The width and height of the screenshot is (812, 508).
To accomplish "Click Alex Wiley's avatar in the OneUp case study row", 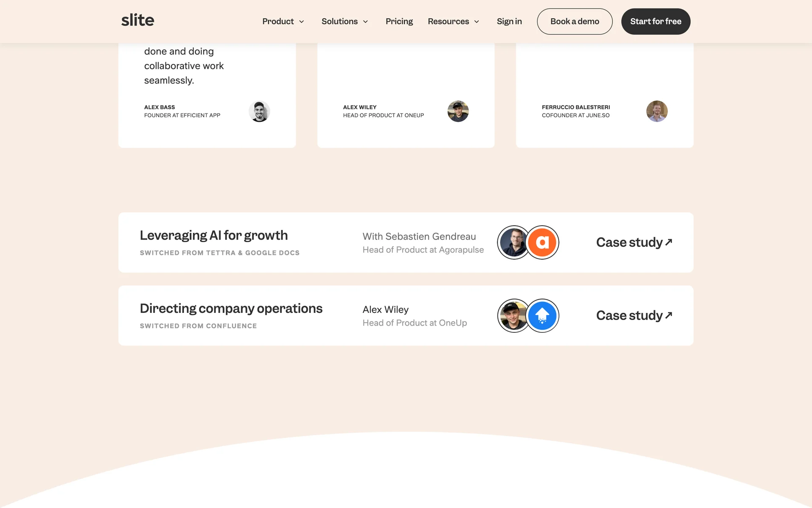I will [513, 315].
